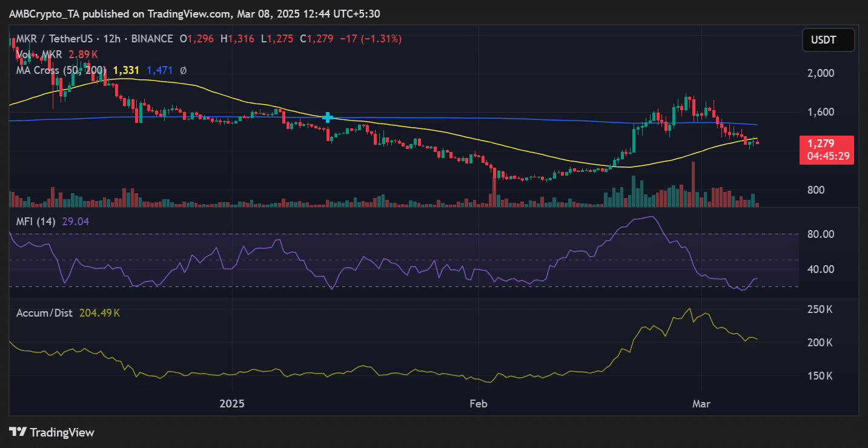The width and height of the screenshot is (868, 448).
Task: Click the 250 K level on Accum/Dist scale
Action: (x=818, y=309)
